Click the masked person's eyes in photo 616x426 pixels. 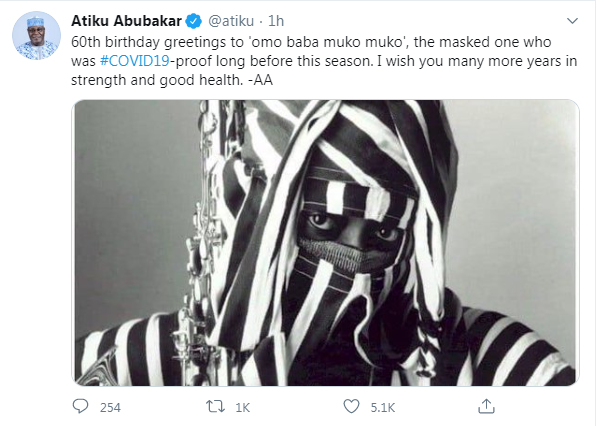354,227
